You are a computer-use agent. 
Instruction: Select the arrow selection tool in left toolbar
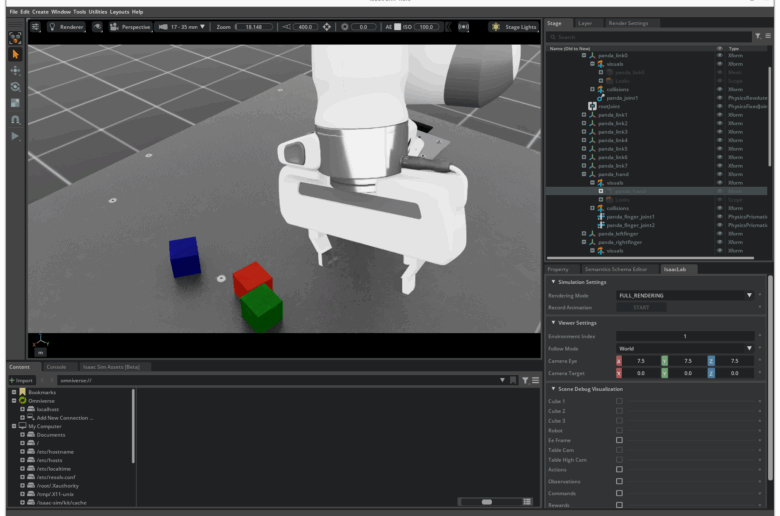[x=15, y=54]
